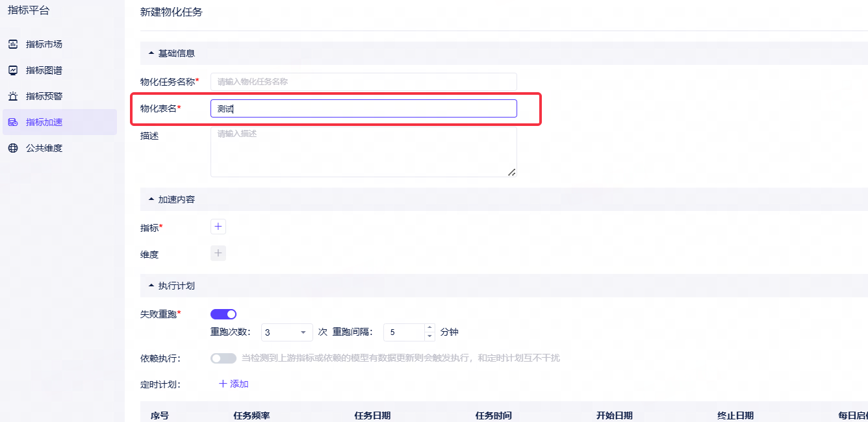Collapse the 基础信息 section
Viewport: 868px width, 422px height.
(x=152, y=53)
